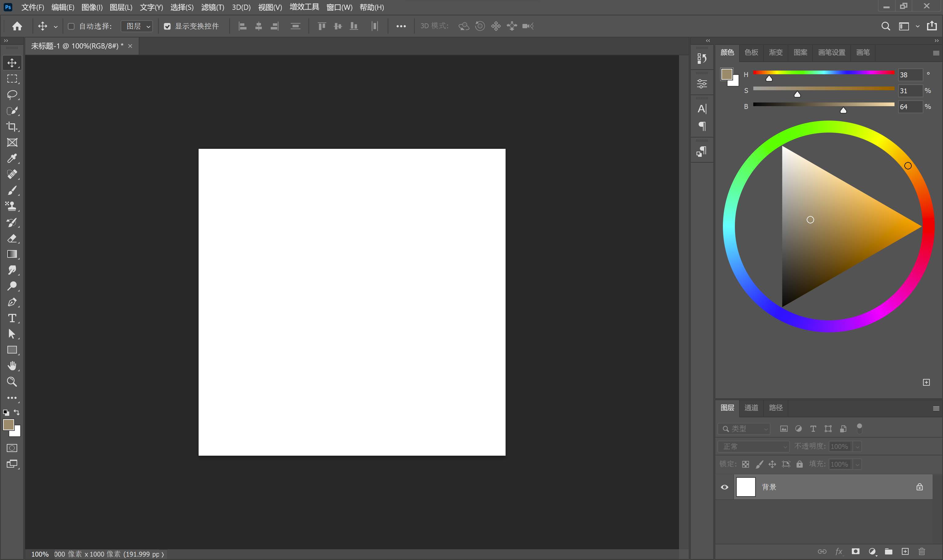Swap foreground and background colors
The image size is (943, 560).
[17, 412]
